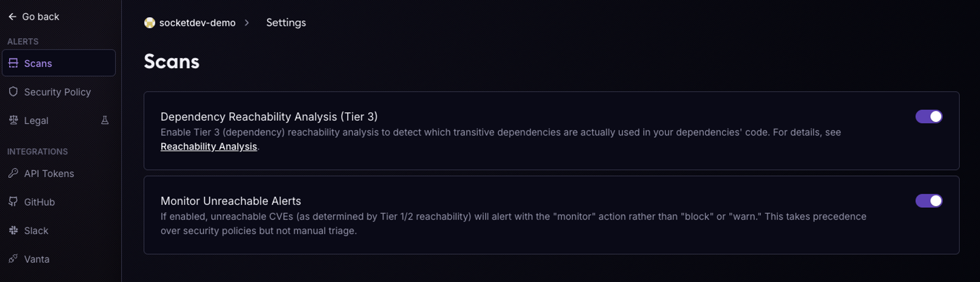This screenshot has height=282, width=980.
Task: Click the GitHub integration icon
Action: tap(13, 202)
